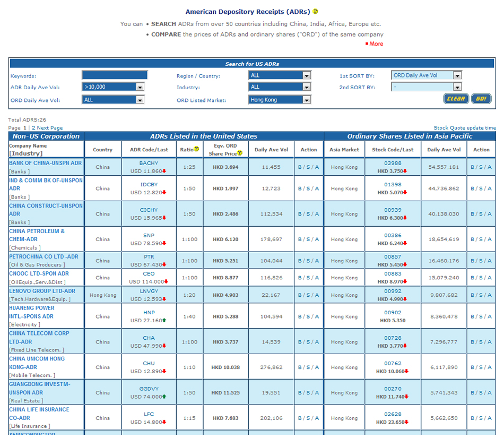This screenshot has height=438, width=504.
Task: Open stock code 00857
Action: tap(393, 256)
